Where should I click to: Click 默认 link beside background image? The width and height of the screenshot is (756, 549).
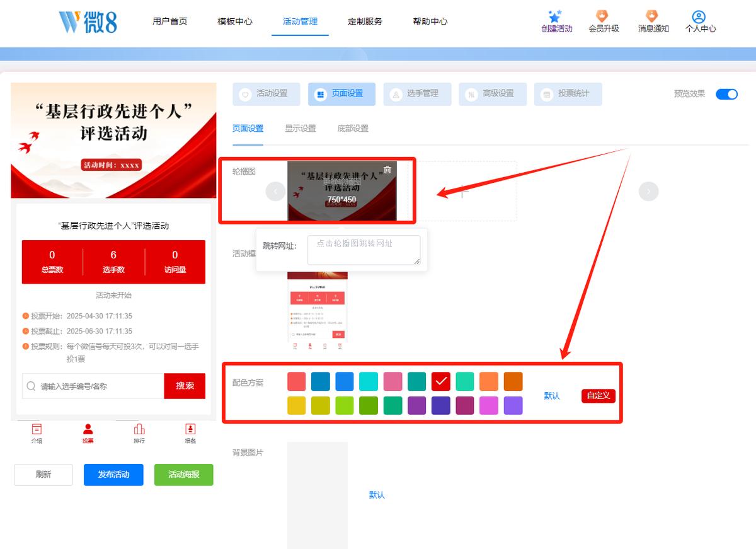[x=377, y=495]
